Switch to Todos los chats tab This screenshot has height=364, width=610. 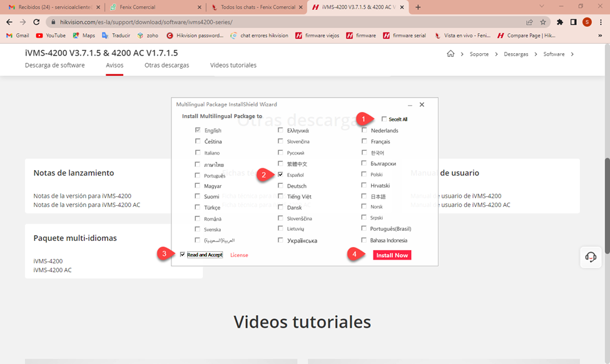pyautogui.click(x=257, y=7)
